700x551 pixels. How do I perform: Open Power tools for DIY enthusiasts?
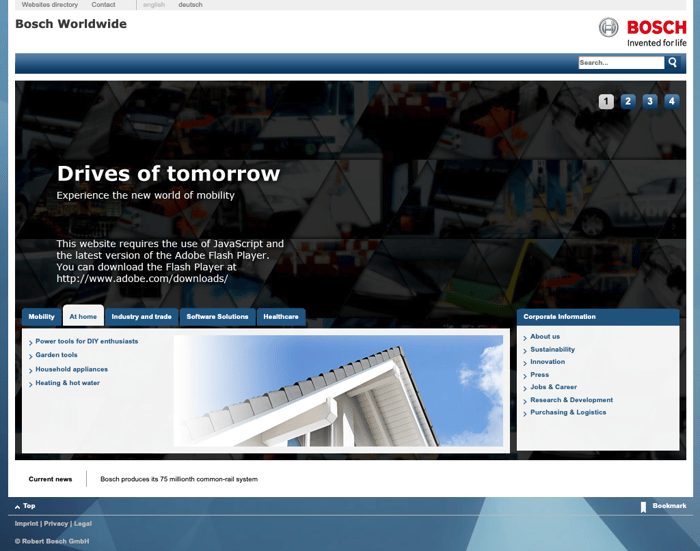point(87,341)
